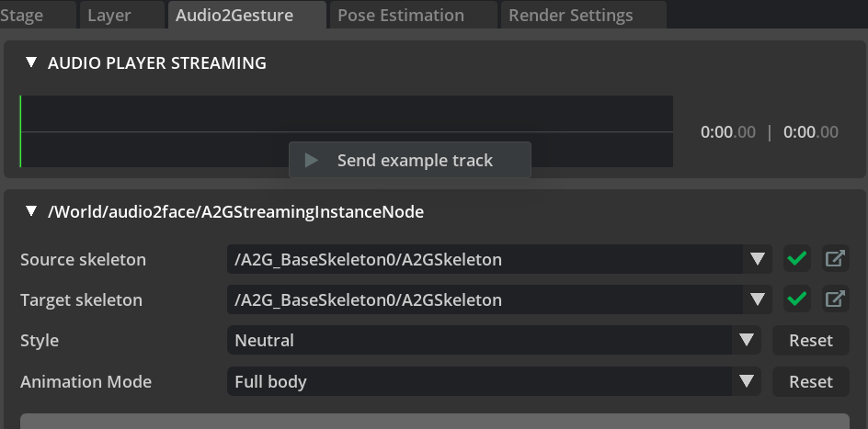Reset the Animation Mode setting
Image resolution: width=868 pixels, height=429 pixels.
point(810,381)
